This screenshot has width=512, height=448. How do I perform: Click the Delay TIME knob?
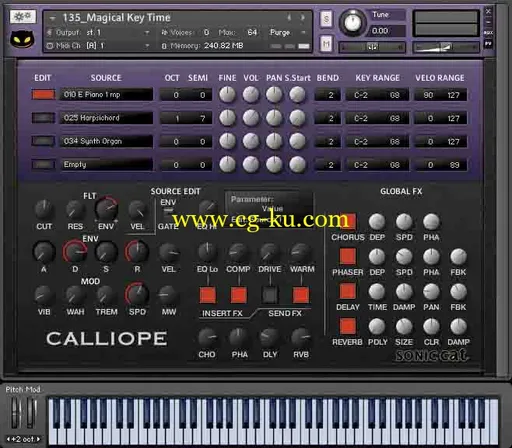pyautogui.click(x=377, y=292)
